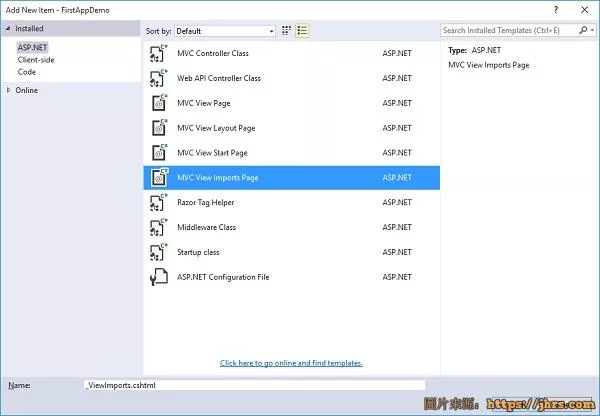Select the Online category label
This screenshot has height=416, width=600.
pos(26,90)
